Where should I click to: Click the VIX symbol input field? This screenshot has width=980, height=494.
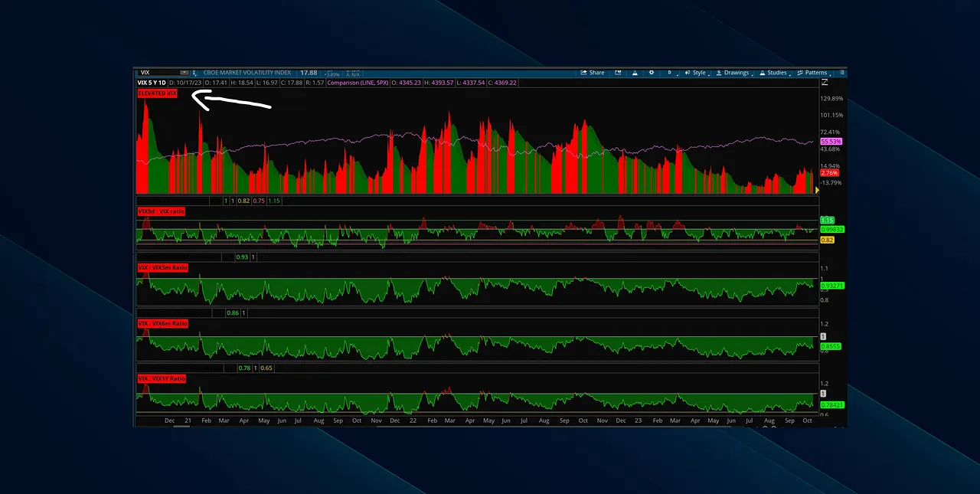tap(159, 72)
